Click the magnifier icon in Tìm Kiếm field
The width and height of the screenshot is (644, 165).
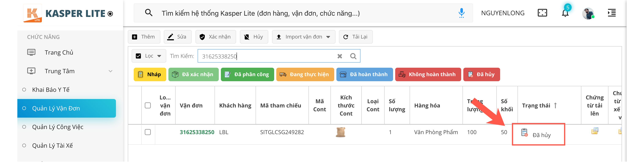353,56
